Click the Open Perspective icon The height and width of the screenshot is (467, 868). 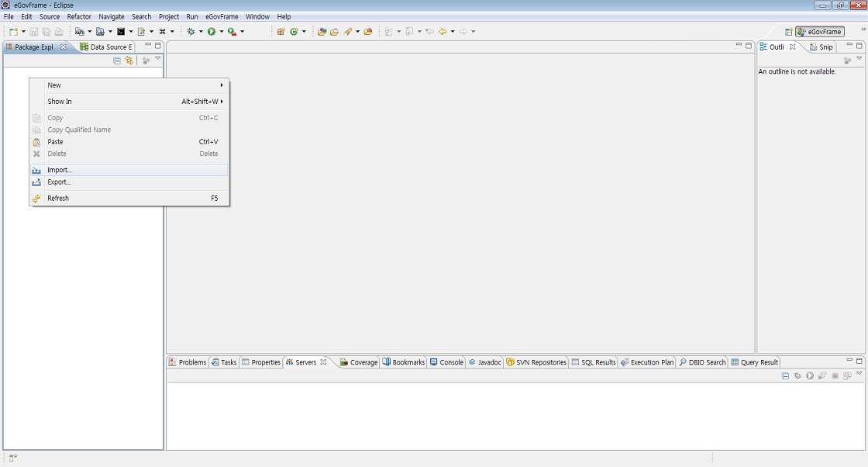(788, 32)
